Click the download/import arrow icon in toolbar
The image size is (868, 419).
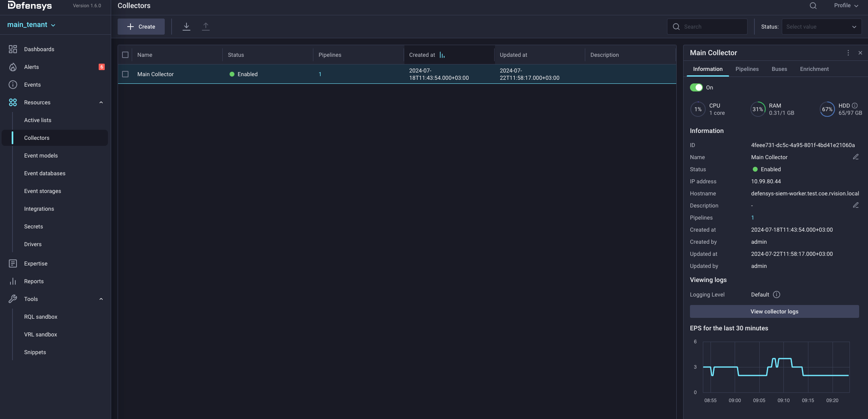[186, 27]
